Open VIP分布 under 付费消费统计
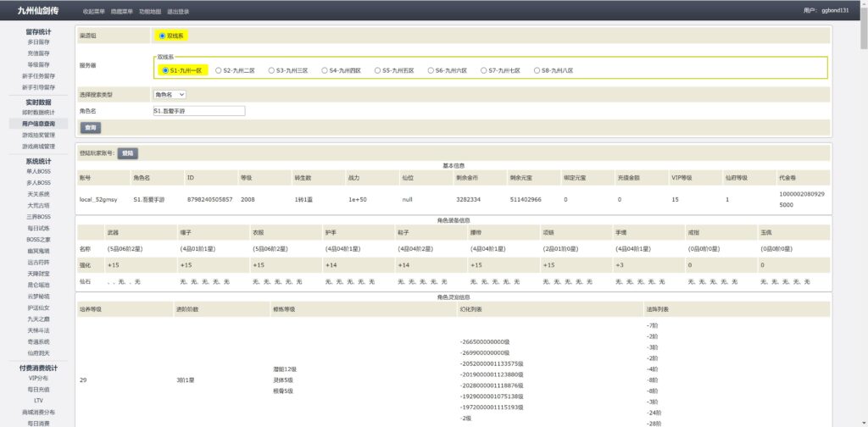The width and height of the screenshot is (868, 427). click(x=38, y=378)
